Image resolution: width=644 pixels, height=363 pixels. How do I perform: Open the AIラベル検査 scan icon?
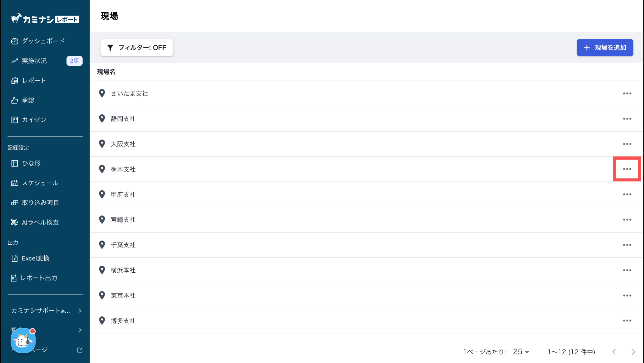tap(14, 223)
